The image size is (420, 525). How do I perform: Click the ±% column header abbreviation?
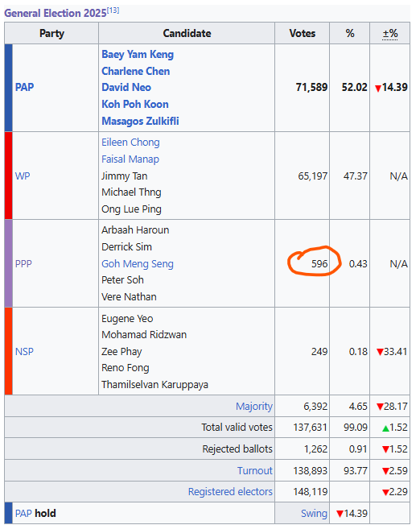tap(390, 34)
